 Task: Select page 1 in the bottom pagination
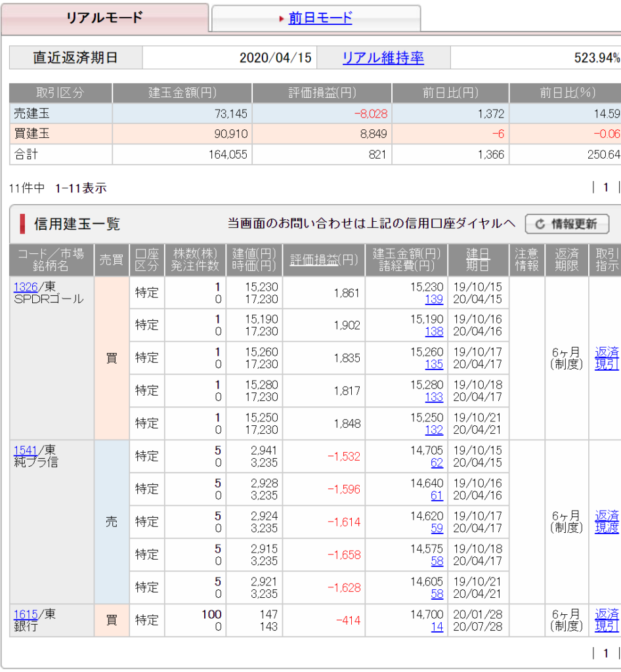(606, 653)
